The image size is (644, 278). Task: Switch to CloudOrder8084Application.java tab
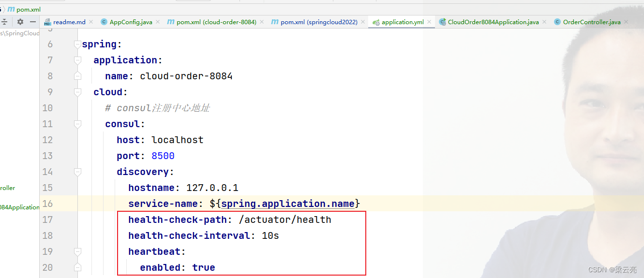point(493,22)
